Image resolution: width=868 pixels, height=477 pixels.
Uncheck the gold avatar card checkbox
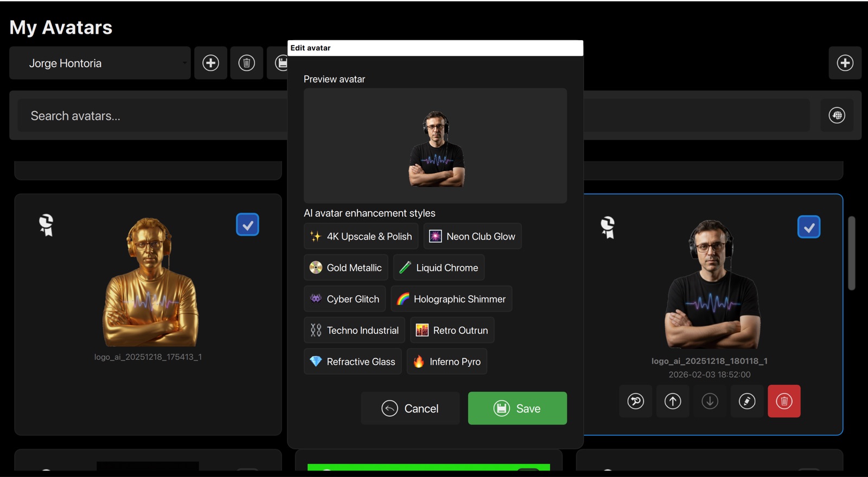click(x=247, y=224)
